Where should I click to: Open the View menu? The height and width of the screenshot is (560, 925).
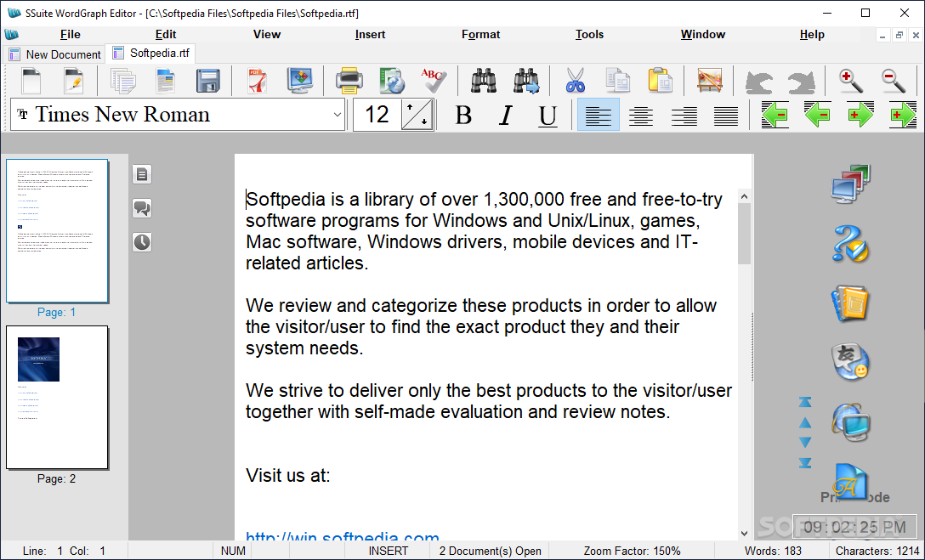(x=267, y=34)
